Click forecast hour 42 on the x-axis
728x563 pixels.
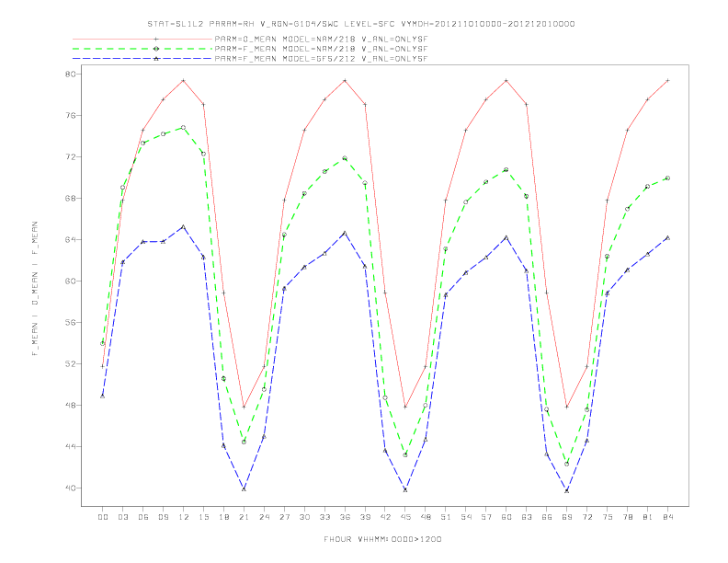pos(385,517)
